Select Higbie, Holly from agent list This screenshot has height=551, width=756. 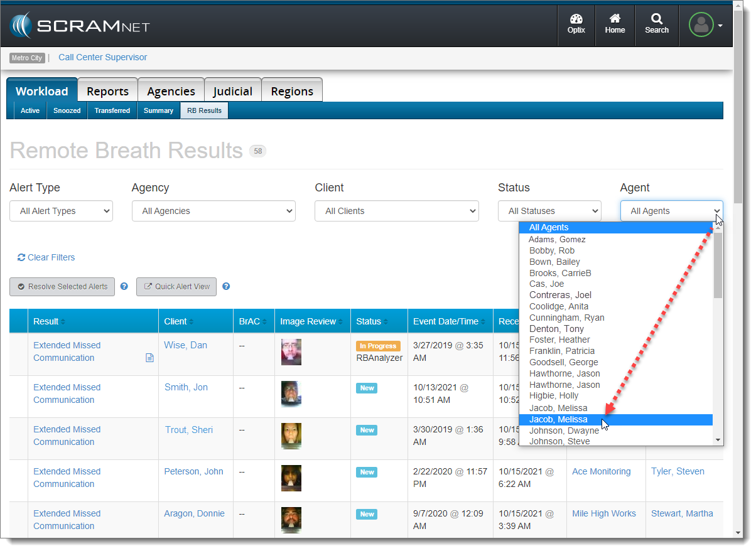[x=554, y=396]
